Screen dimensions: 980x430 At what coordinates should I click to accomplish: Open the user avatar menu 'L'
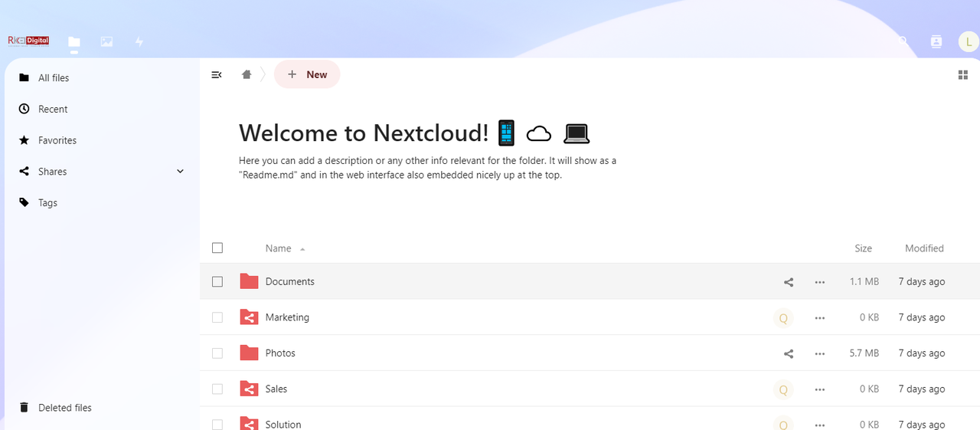click(969, 41)
